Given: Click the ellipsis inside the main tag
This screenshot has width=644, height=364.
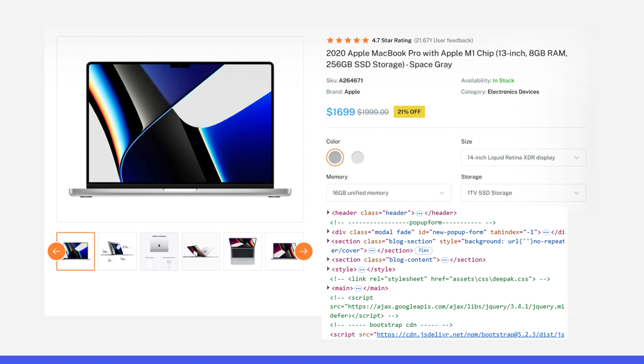Looking at the screenshot, I should [358, 288].
